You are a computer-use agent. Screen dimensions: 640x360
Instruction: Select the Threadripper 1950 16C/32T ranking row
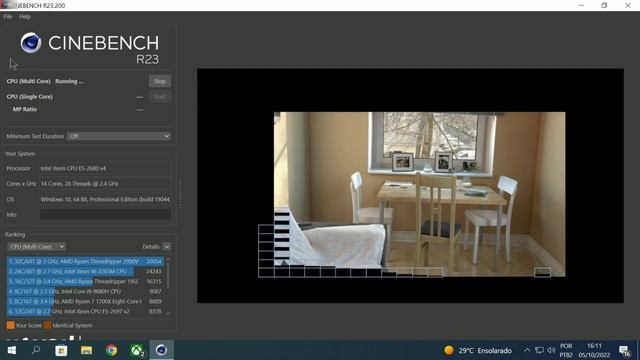(x=85, y=281)
